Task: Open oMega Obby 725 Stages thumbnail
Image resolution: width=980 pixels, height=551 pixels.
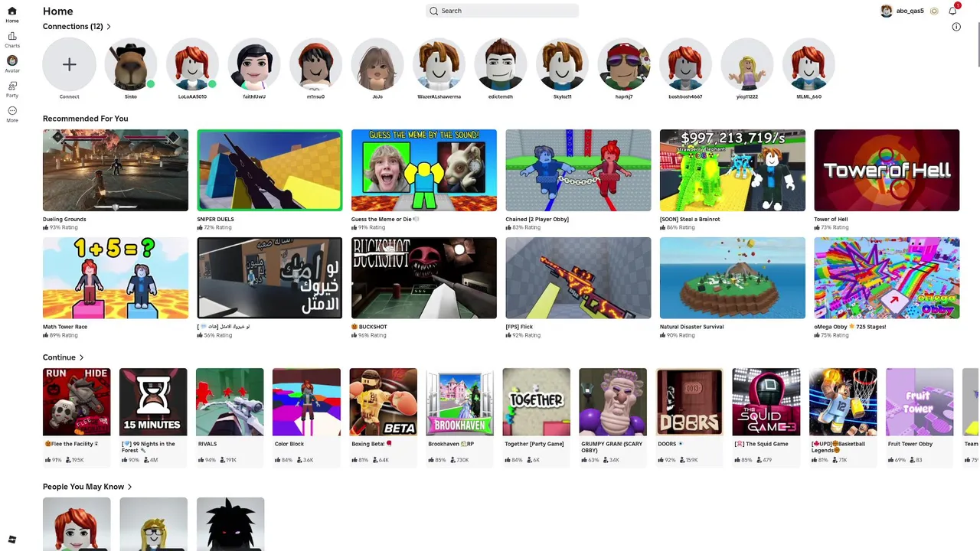Action: click(887, 278)
